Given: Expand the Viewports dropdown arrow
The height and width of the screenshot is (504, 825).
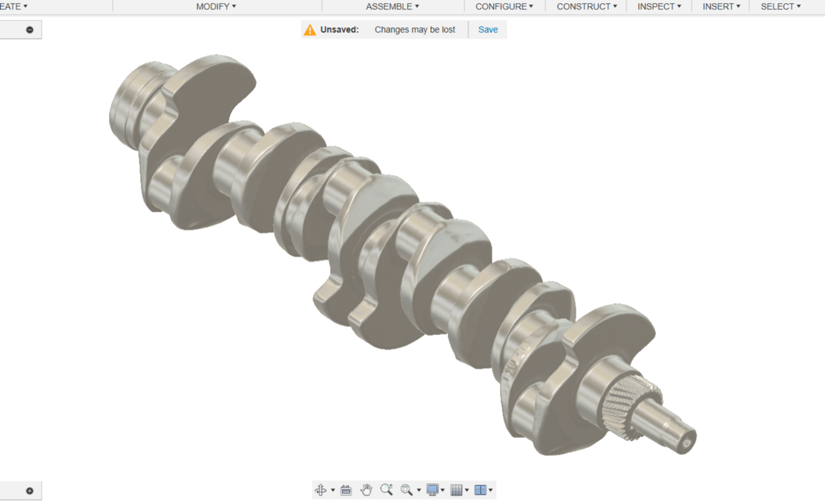Looking at the screenshot, I should point(491,490).
